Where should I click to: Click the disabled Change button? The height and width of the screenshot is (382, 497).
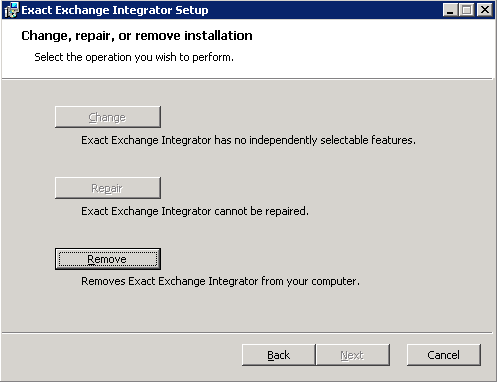(x=108, y=117)
